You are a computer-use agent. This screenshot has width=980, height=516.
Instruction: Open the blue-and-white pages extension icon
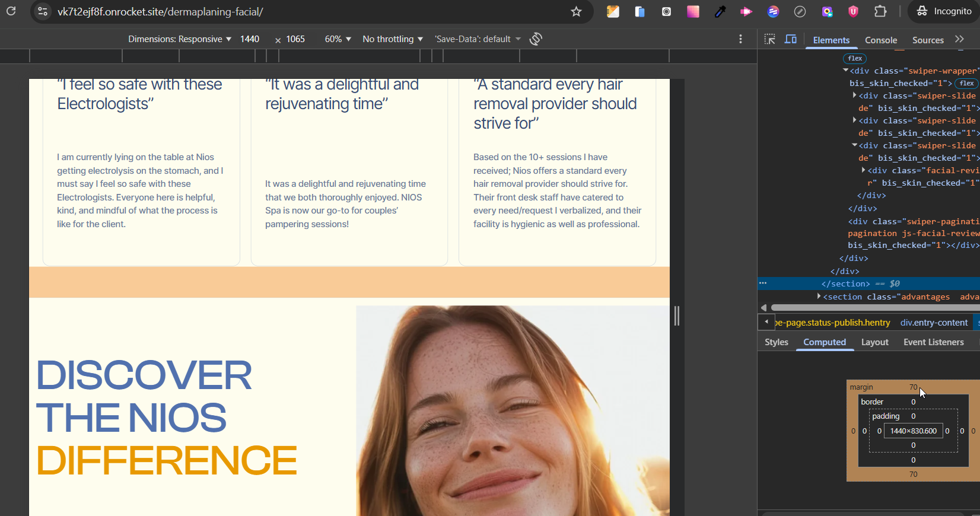(x=639, y=11)
